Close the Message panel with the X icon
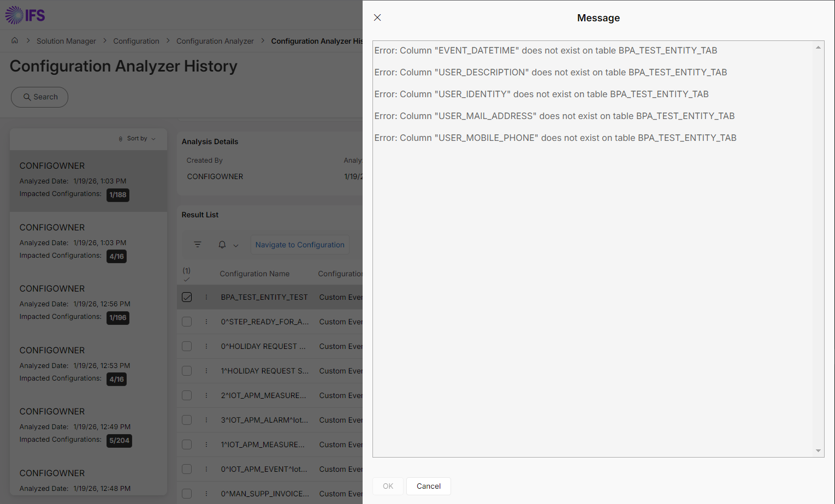The image size is (835, 504). (x=377, y=17)
